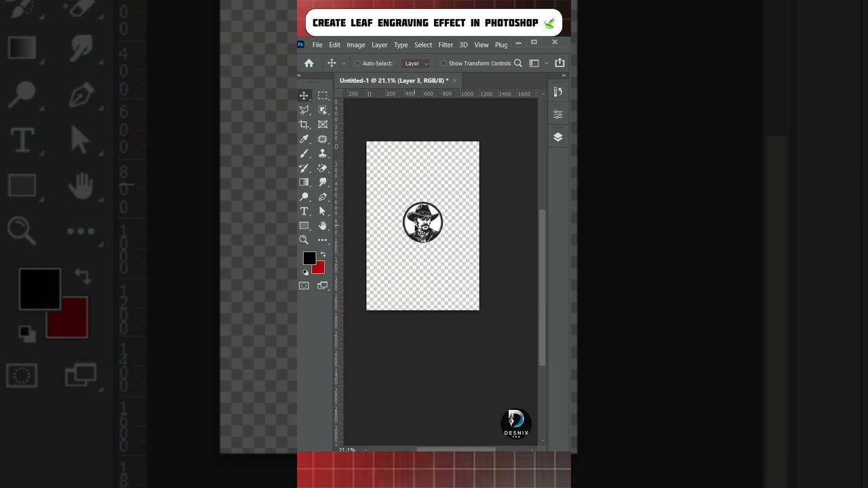This screenshot has height=488, width=868.
Task: Select the Pen tool
Action: pos(323,197)
